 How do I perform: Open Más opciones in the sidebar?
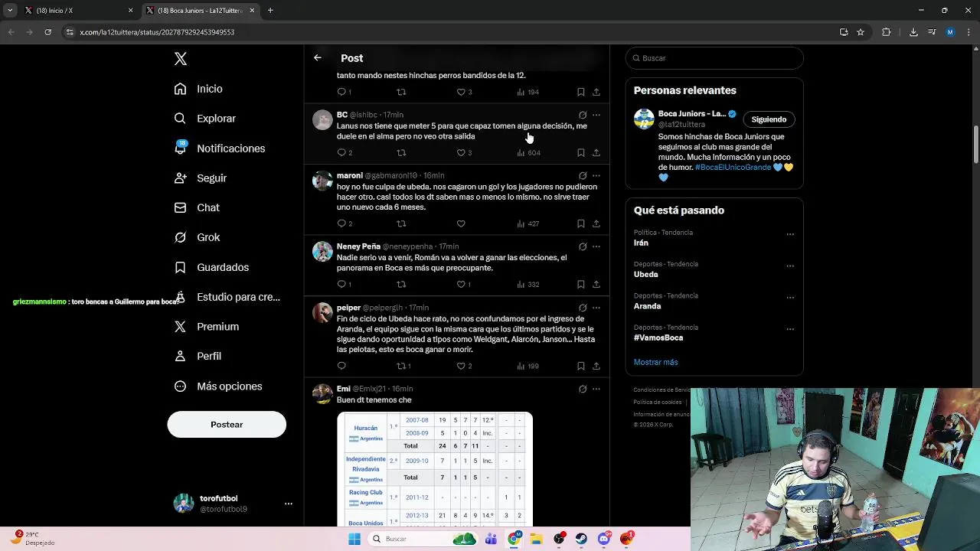(x=218, y=386)
